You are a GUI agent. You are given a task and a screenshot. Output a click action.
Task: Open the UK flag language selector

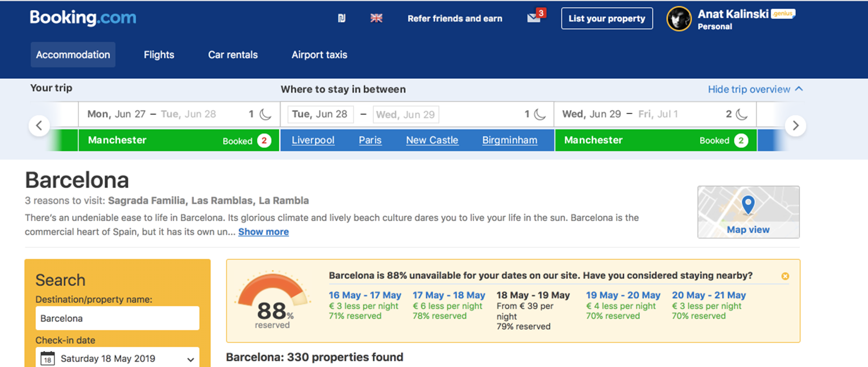tap(376, 18)
